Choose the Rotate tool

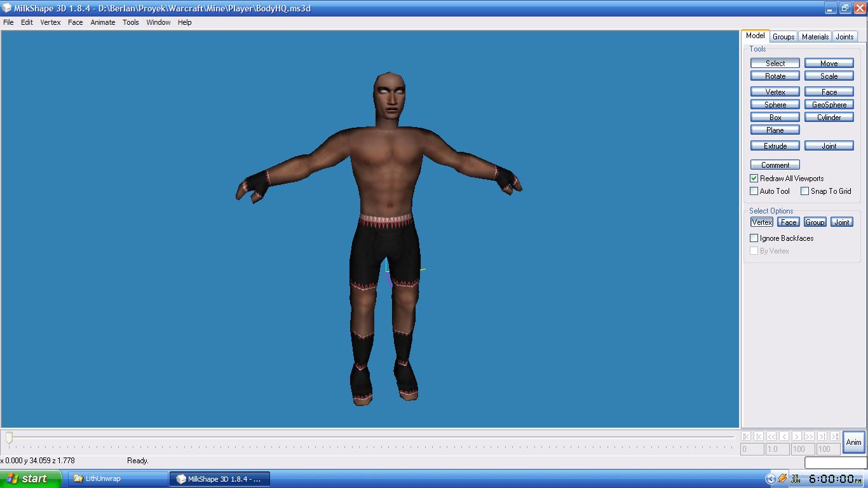click(775, 76)
